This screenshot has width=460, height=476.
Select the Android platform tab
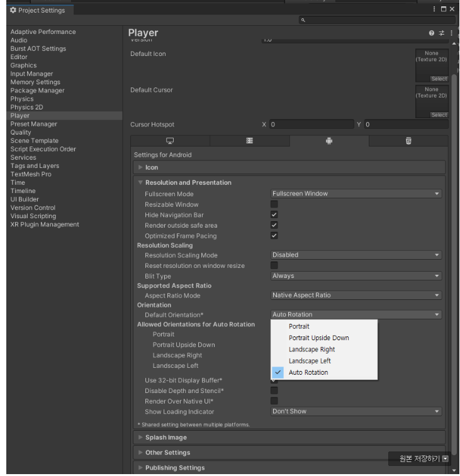point(329,141)
